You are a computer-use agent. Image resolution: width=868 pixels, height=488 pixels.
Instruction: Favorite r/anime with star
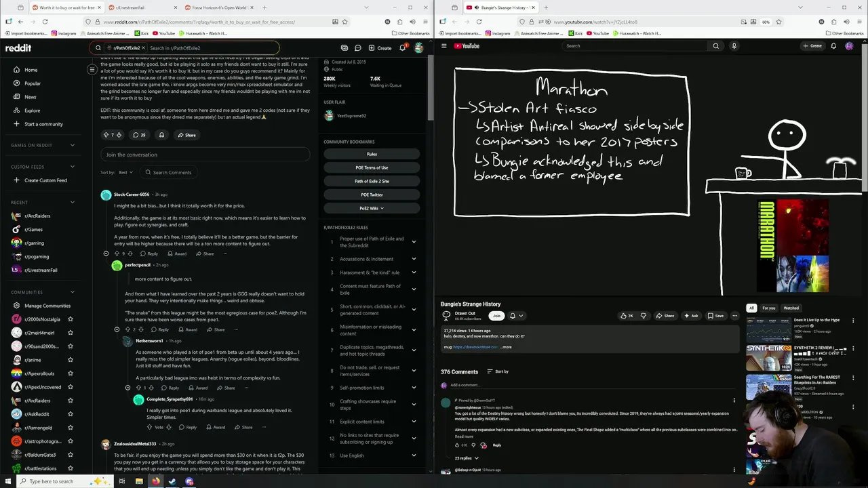[x=71, y=360]
